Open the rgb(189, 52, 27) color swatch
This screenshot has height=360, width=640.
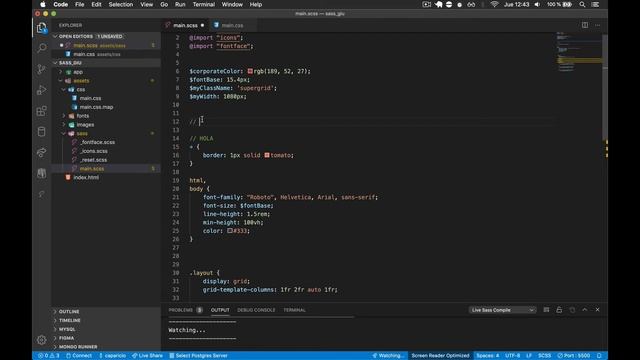(250, 71)
